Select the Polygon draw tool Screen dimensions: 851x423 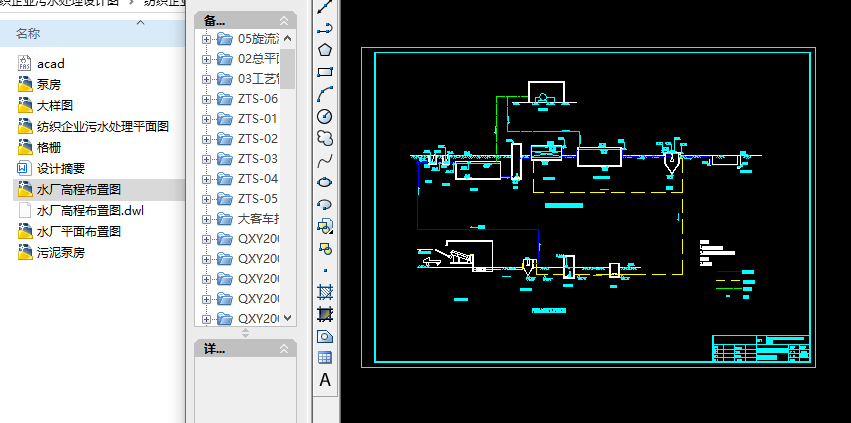coord(325,50)
